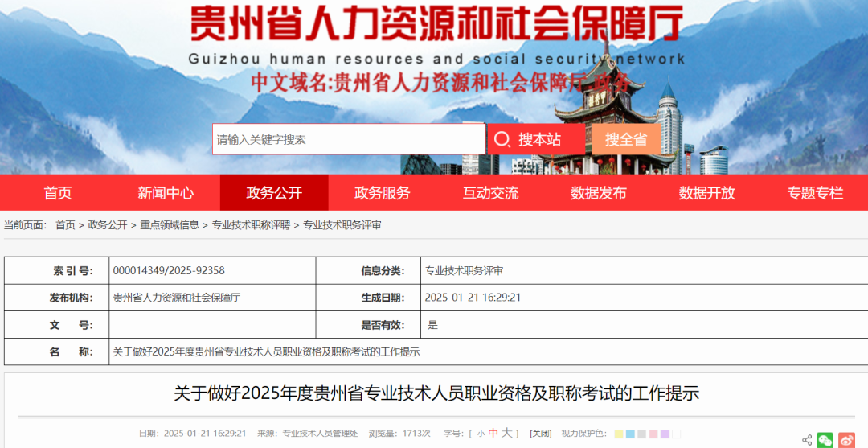The height and width of the screenshot is (448, 868).
Task: Open the 新闻中心 navigation tab
Action: tap(166, 193)
